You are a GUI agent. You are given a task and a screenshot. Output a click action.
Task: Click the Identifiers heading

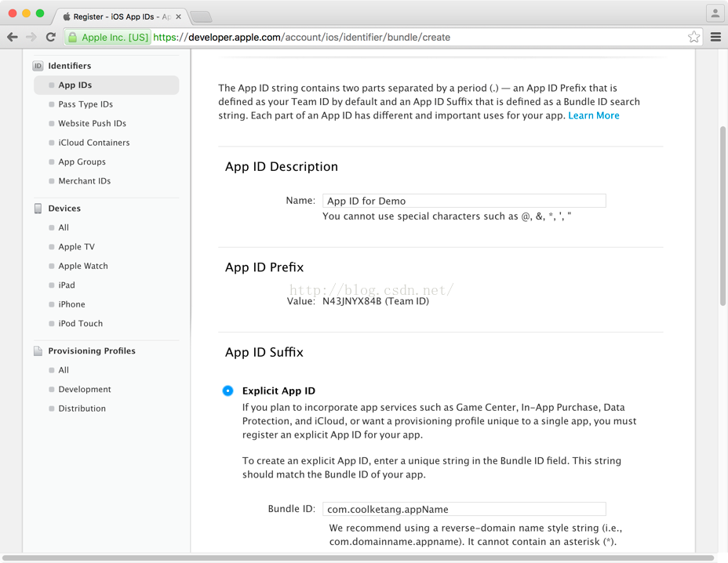tap(70, 66)
